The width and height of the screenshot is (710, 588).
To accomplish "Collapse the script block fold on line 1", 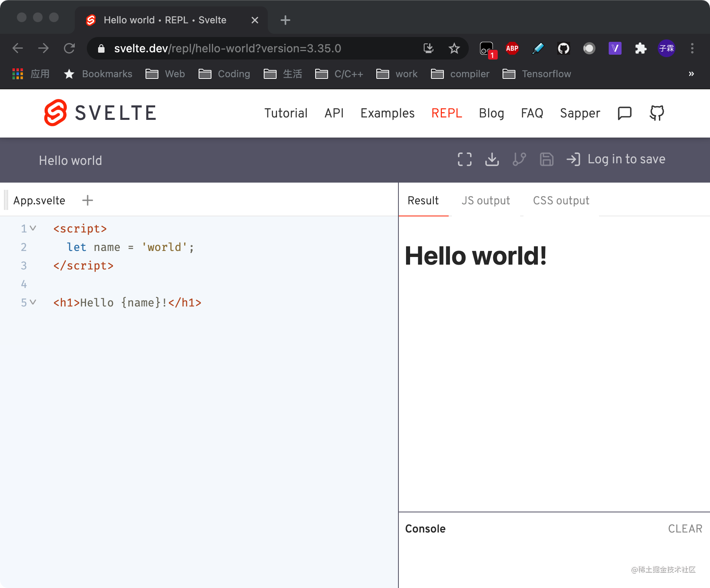I will (x=34, y=228).
